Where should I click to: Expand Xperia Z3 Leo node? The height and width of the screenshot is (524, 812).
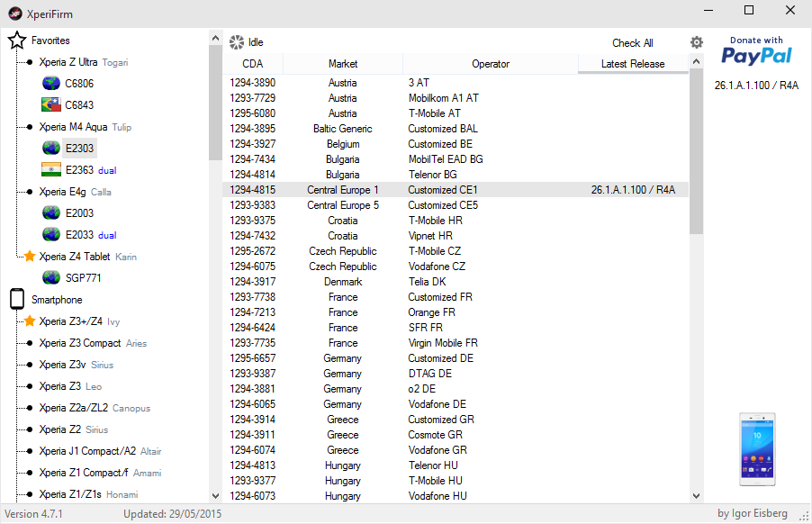coord(70,386)
